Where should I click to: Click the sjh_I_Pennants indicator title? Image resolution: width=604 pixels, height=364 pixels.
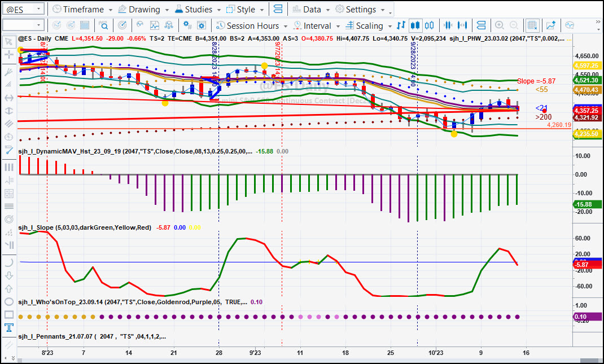point(92,336)
